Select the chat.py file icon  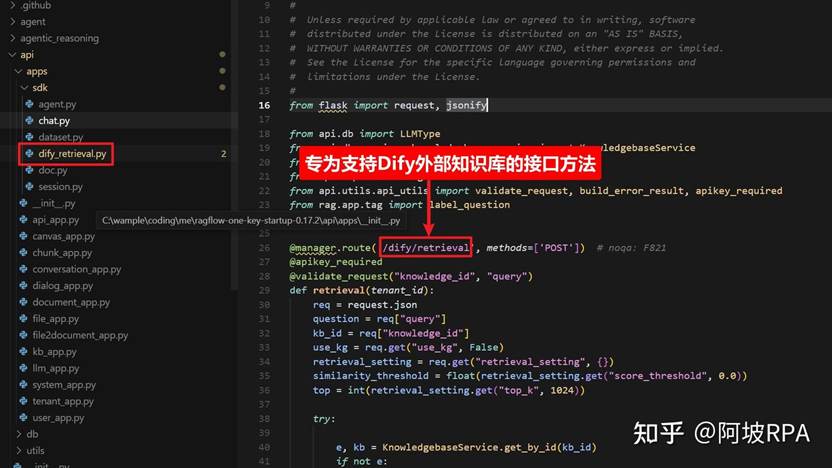(x=30, y=120)
